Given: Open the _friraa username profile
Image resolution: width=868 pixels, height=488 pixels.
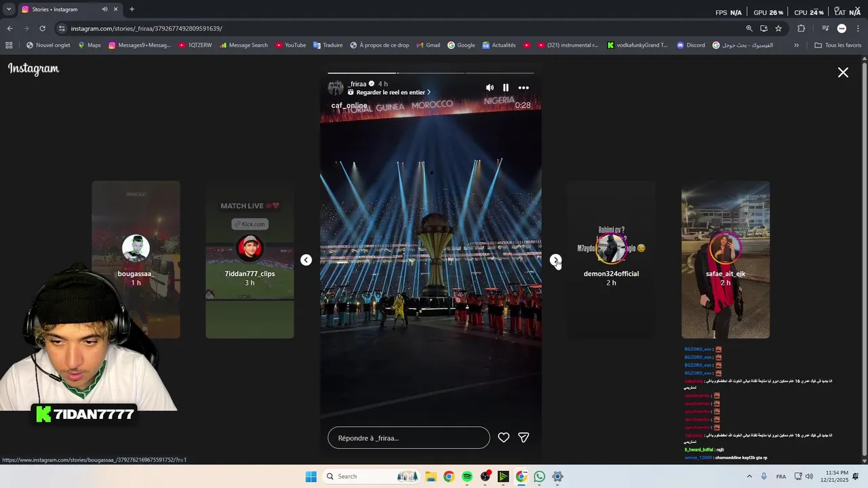Looking at the screenshot, I should point(357,84).
